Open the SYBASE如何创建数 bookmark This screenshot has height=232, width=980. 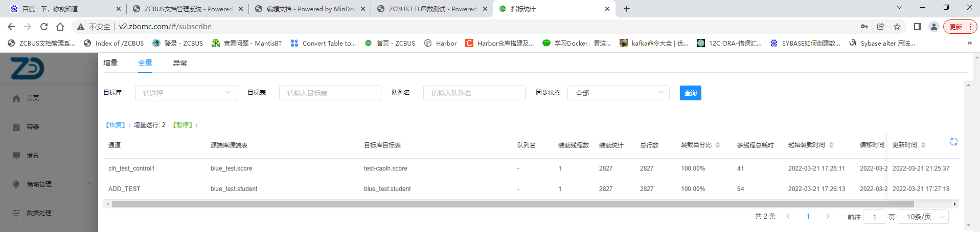point(805,43)
